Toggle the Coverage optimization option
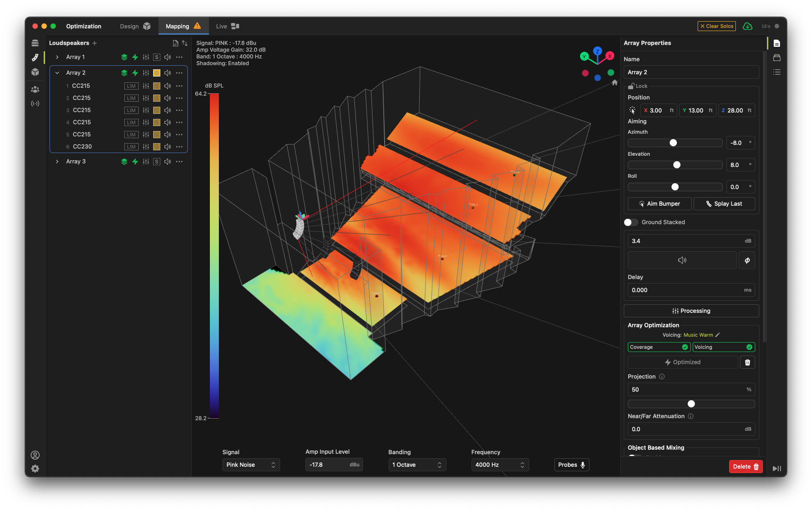812x510 pixels. (659, 347)
